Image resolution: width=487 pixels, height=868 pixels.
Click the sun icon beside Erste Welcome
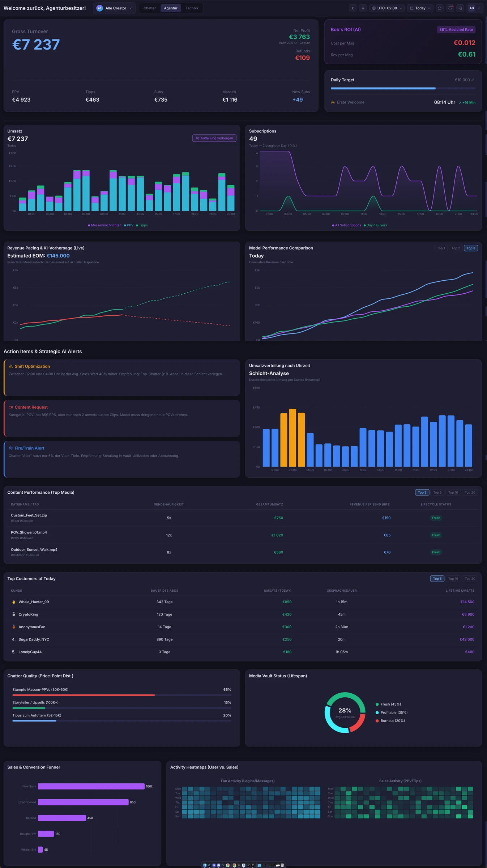click(x=333, y=102)
